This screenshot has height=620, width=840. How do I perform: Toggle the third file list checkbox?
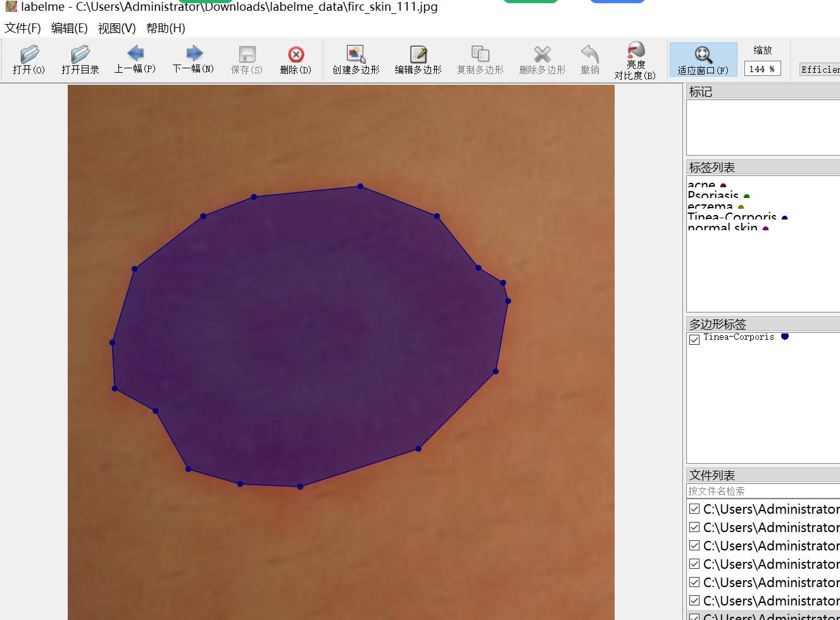pos(694,546)
